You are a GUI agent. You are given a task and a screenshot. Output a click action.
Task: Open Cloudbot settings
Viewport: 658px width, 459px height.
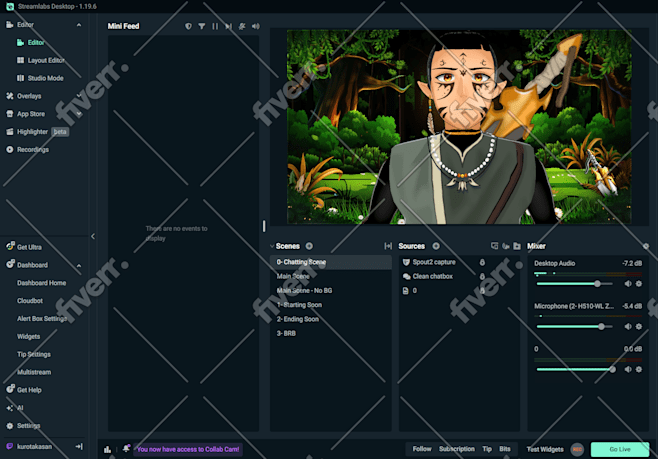[30, 301]
